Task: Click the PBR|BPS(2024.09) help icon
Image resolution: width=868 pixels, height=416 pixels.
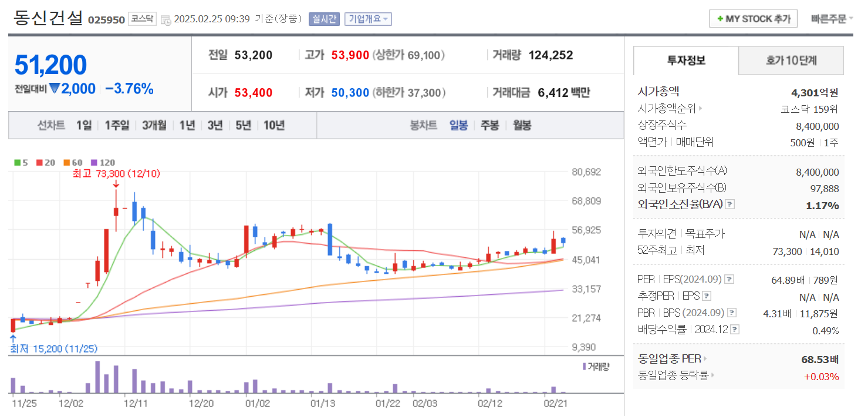Action: (x=731, y=312)
